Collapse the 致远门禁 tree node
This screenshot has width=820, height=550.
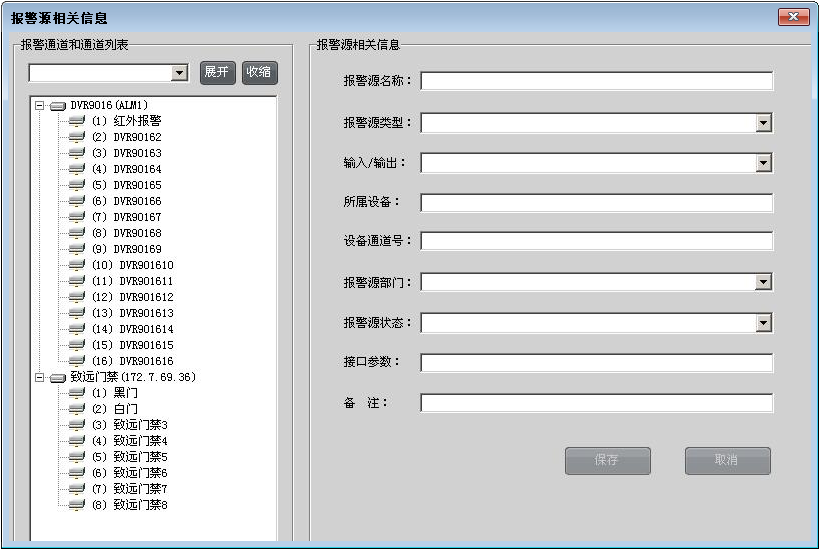(x=39, y=377)
